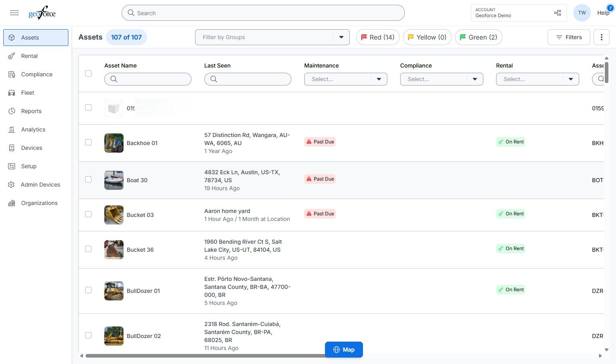This screenshot has width=616, height=364.
Task: Open the TW user avatar menu
Action: pyautogui.click(x=582, y=13)
